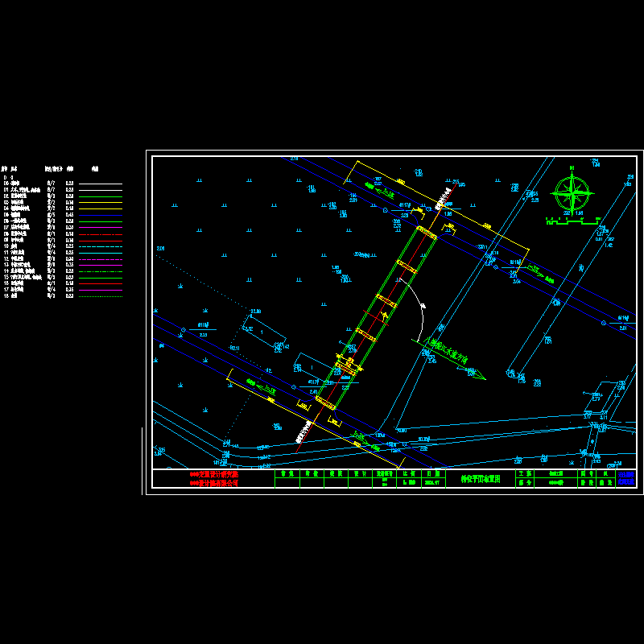Click the yellow abutment at bridge's lower end

[324, 402]
